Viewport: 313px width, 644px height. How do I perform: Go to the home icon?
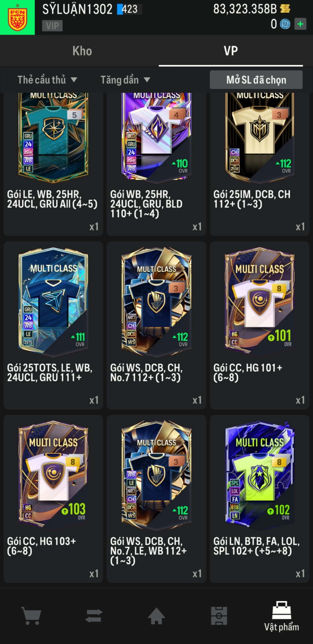point(156,616)
